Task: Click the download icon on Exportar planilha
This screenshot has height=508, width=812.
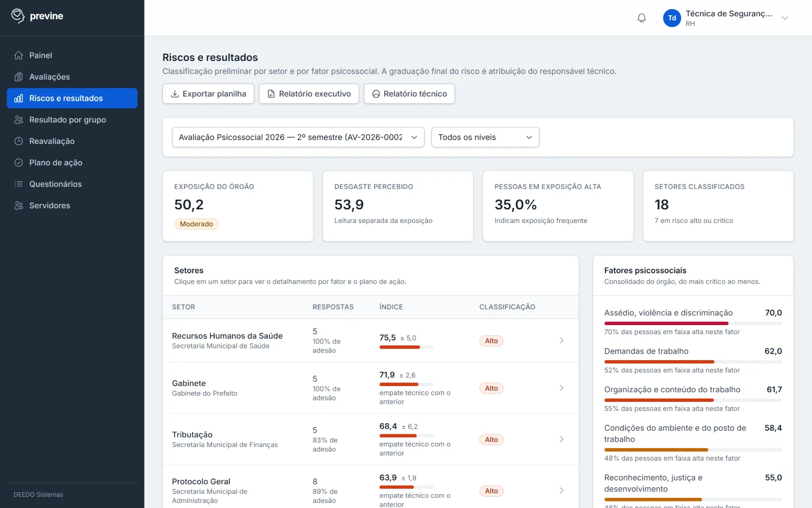Action: point(175,94)
